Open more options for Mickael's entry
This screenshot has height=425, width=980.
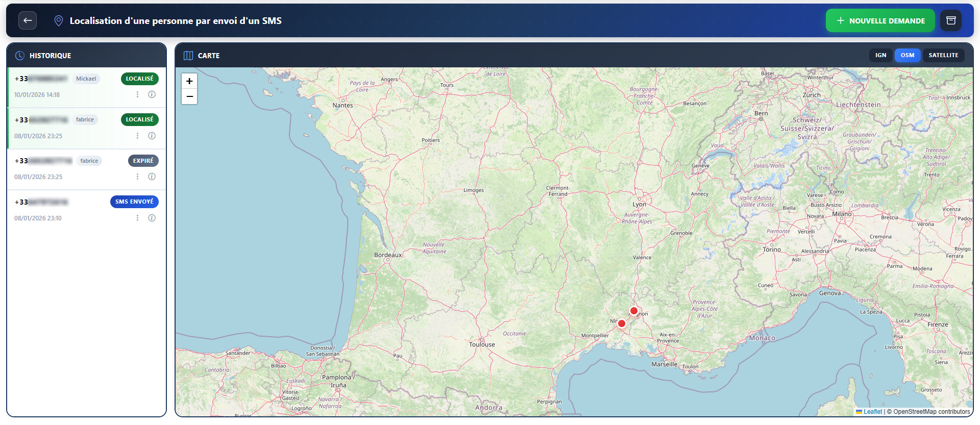[137, 94]
